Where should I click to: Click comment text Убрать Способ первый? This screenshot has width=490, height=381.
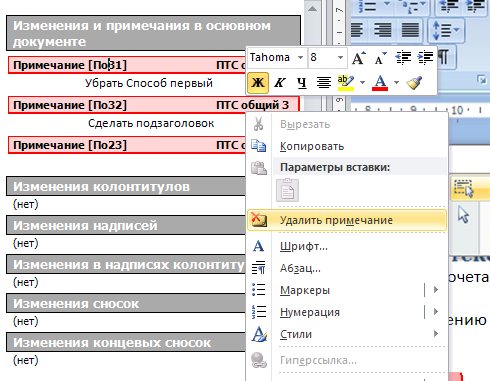click(x=149, y=83)
